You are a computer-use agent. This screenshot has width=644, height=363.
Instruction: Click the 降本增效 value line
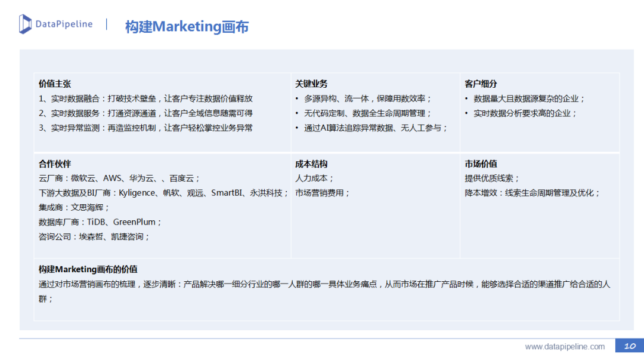(532, 193)
